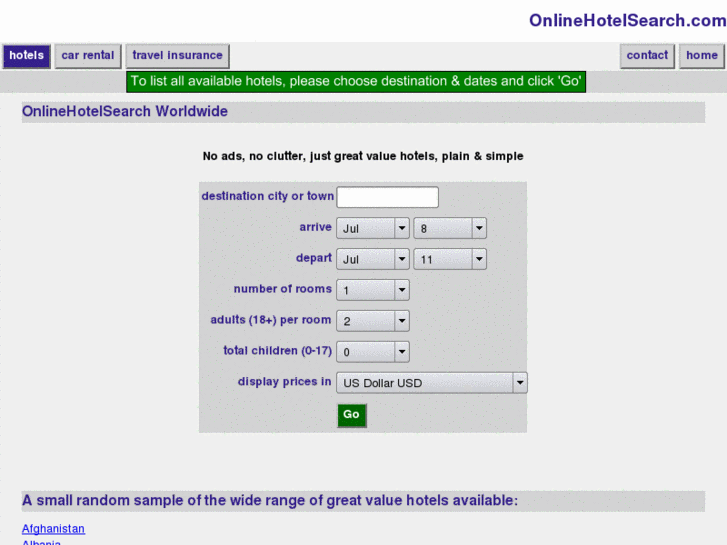Click the 'destination city or town' label

pyautogui.click(x=268, y=196)
